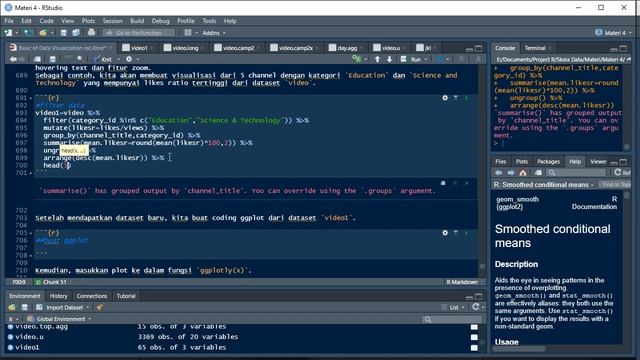Click the Help search field
640x360 pixels.
pos(576,173)
